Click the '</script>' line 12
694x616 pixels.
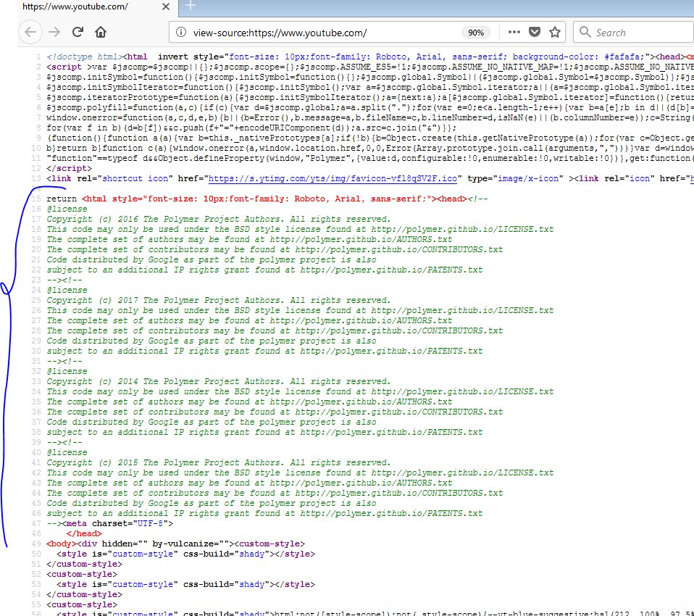69,168
